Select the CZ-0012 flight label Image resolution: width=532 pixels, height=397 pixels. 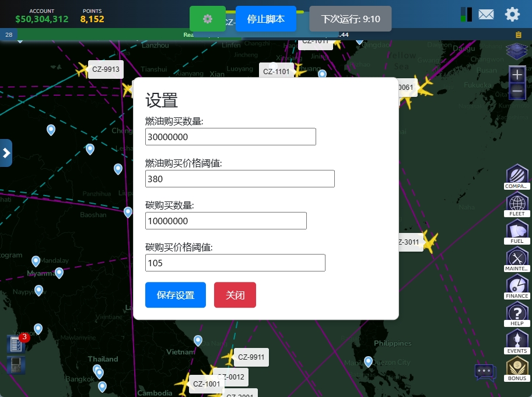click(x=232, y=377)
